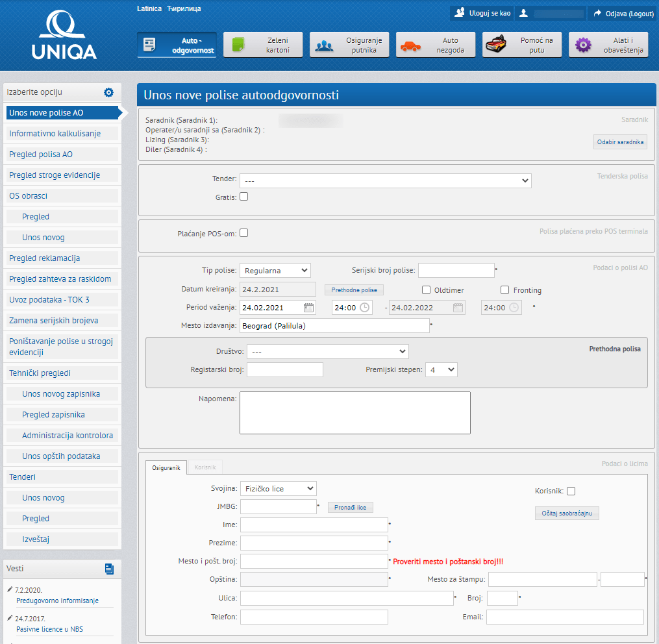Click the Vesti document icon
The width and height of the screenshot is (659, 644).
pos(109,569)
